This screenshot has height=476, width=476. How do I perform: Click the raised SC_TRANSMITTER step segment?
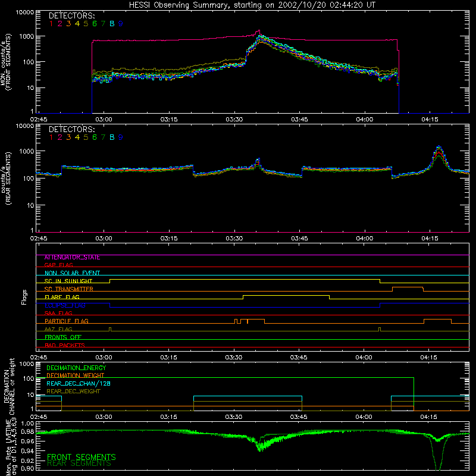click(x=408, y=287)
